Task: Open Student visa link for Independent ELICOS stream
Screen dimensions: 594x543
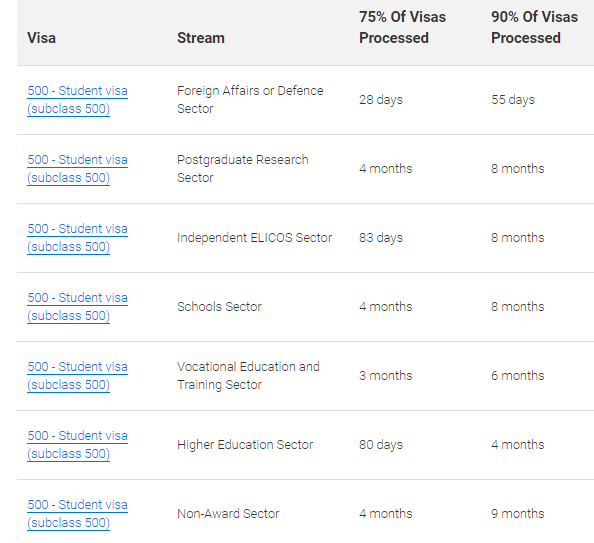Action: point(77,238)
